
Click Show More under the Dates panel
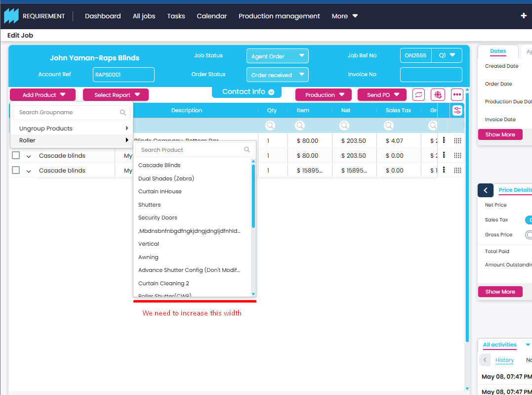pyautogui.click(x=500, y=134)
